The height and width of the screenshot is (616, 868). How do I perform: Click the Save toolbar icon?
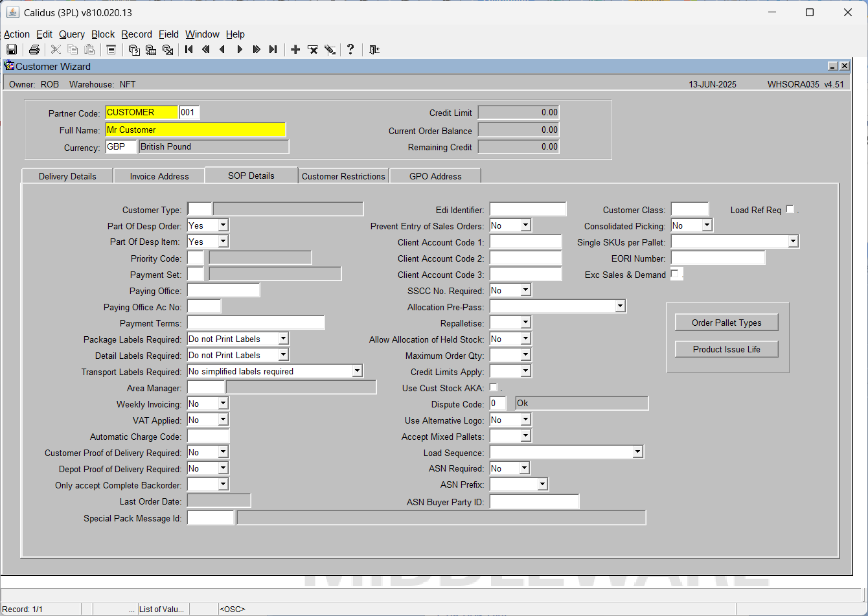(x=12, y=50)
